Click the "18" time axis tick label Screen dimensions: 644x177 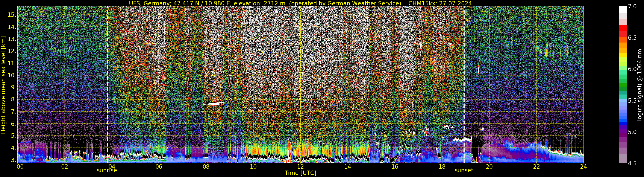[442, 166]
